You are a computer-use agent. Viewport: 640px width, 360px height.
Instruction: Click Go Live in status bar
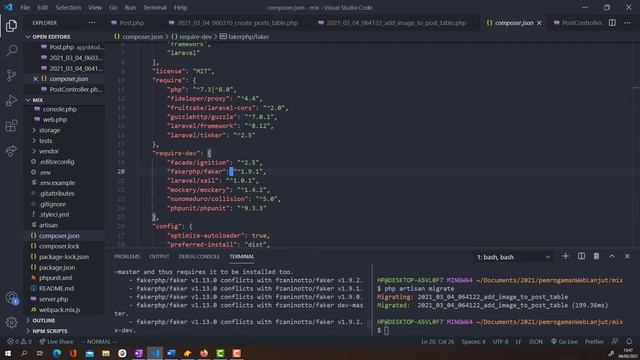564,342
